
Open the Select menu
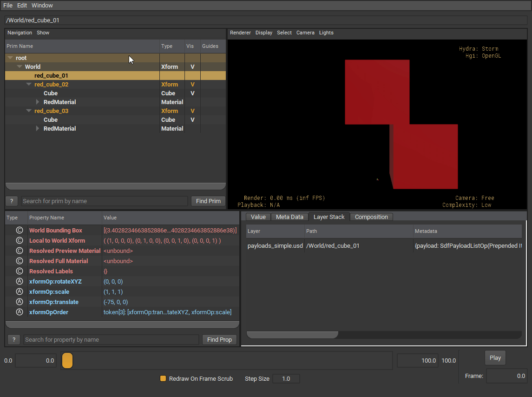coord(284,33)
